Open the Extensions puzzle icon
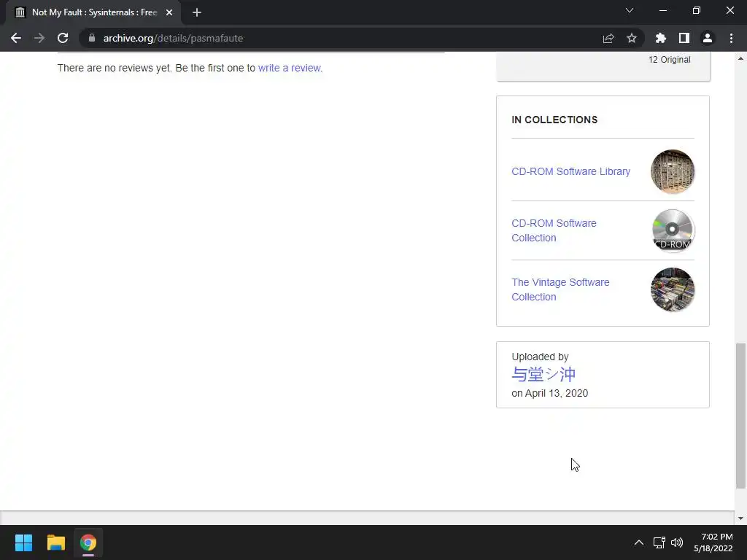Screen dimensions: 747x560 (661, 38)
